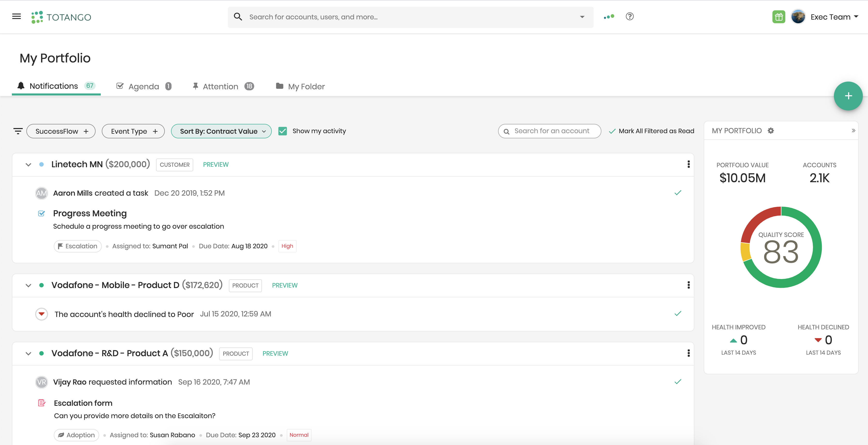Switch to the Notifications tab

pos(56,86)
